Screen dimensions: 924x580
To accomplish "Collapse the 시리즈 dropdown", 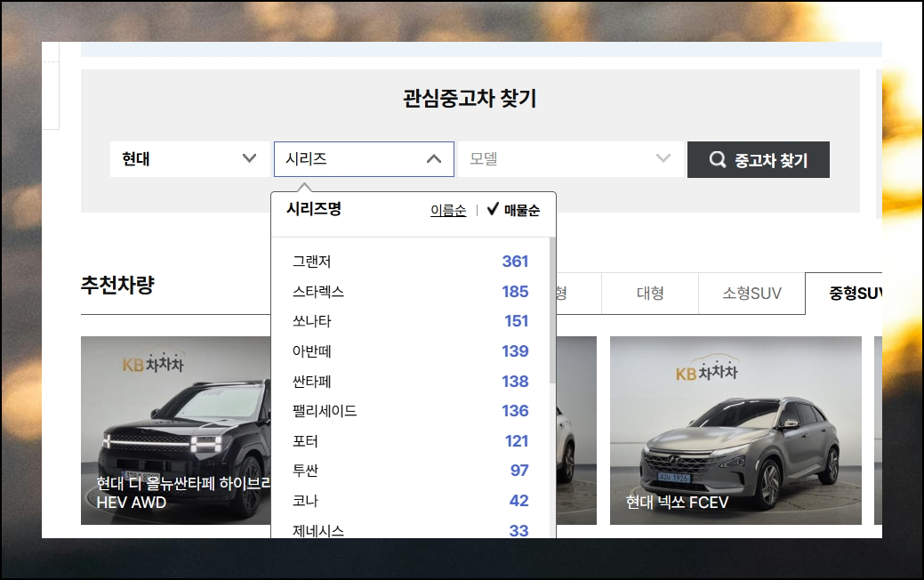I will (x=365, y=159).
